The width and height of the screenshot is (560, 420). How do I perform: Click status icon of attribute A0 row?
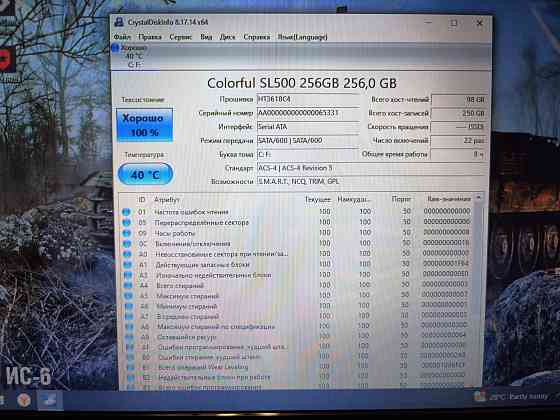pyautogui.click(x=128, y=254)
